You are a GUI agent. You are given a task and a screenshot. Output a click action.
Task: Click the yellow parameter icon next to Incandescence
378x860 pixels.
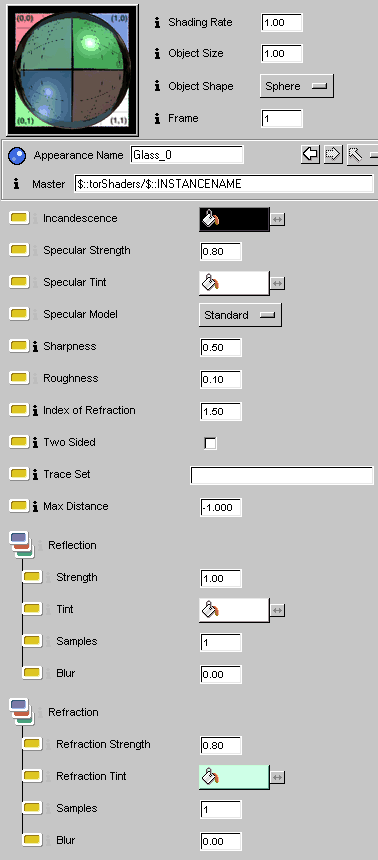[x=19, y=218]
